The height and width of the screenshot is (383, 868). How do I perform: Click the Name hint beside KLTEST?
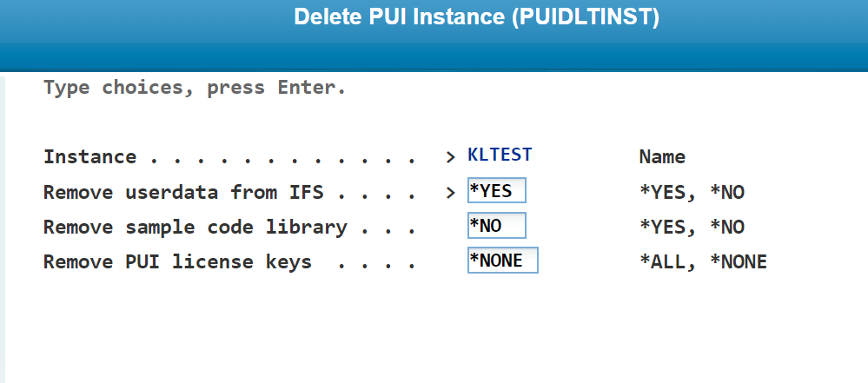(x=662, y=157)
